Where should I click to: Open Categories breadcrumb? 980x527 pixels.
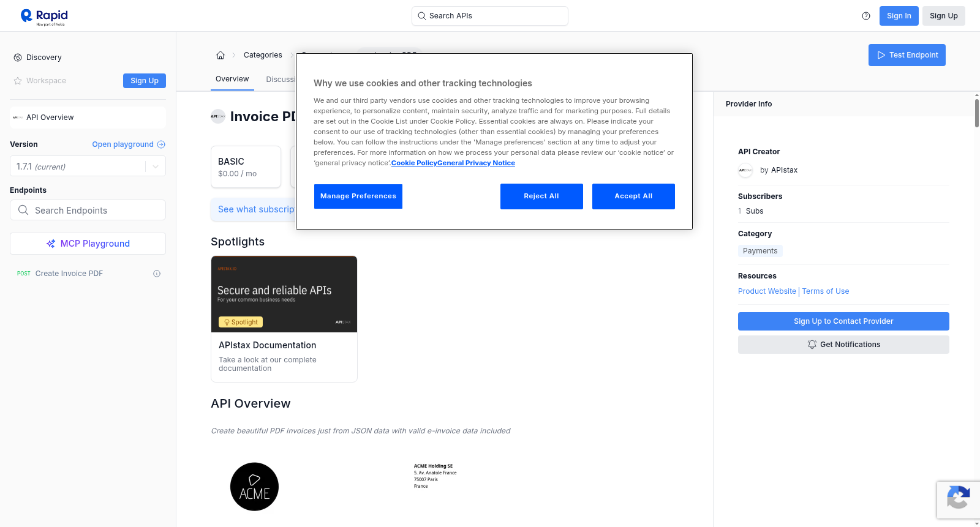263,55
